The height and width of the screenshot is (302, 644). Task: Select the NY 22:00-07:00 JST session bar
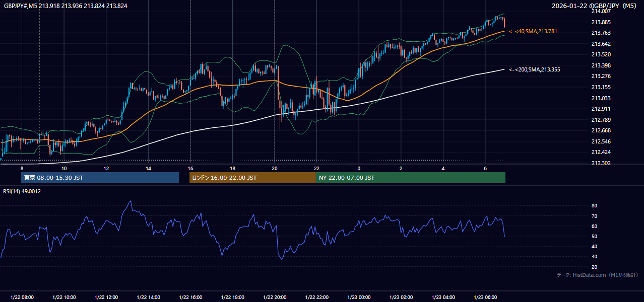411,178
